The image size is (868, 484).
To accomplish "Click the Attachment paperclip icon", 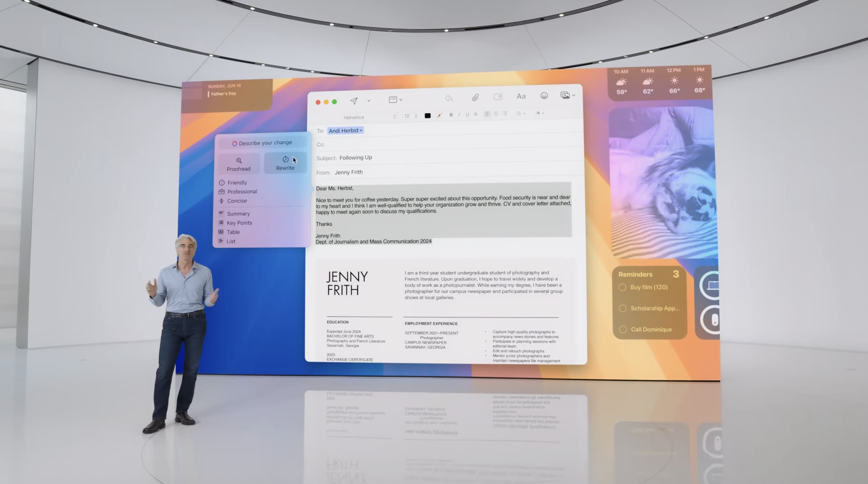I will [x=475, y=98].
